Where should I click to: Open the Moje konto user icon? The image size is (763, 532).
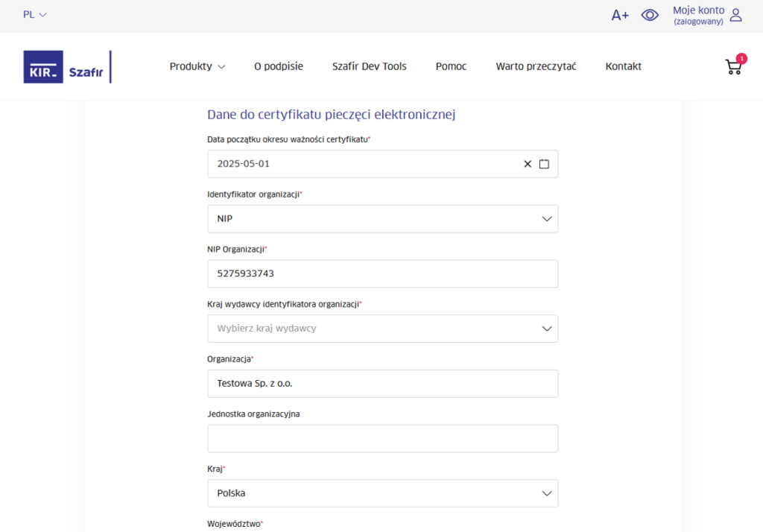coord(735,15)
